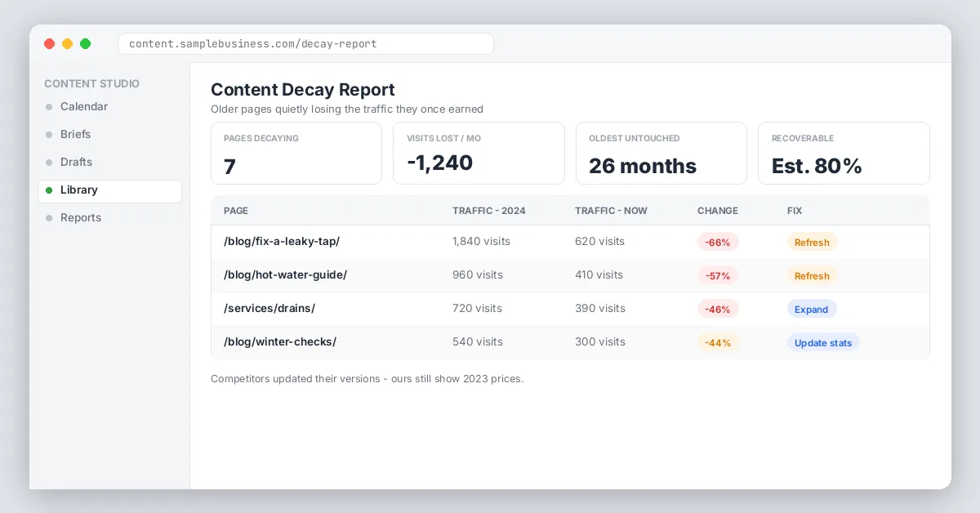Viewport: 980px width, 513px height.
Task: Select the 1,840 visits cell
Action: click(x=481, y=242)
